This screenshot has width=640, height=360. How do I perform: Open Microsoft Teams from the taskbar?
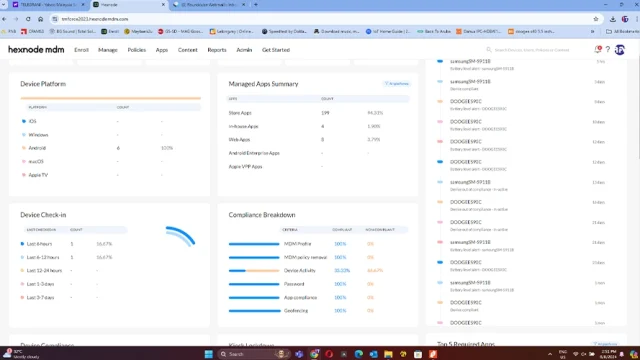pos(299,354)
